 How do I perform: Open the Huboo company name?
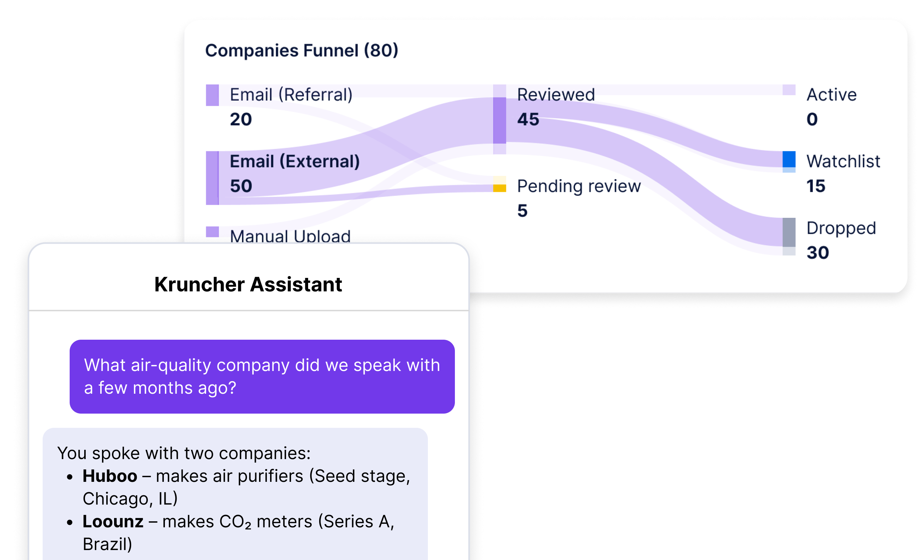point(110,476)
